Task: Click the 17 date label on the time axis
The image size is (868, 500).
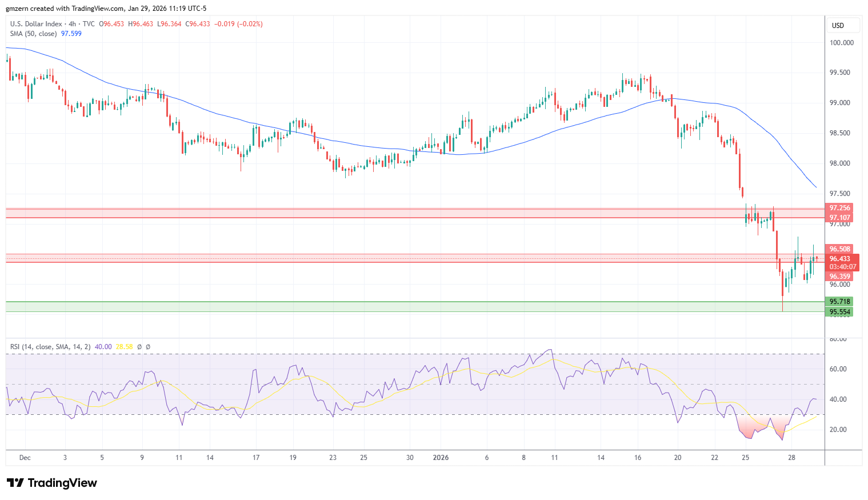Action: tap(256, 458)
